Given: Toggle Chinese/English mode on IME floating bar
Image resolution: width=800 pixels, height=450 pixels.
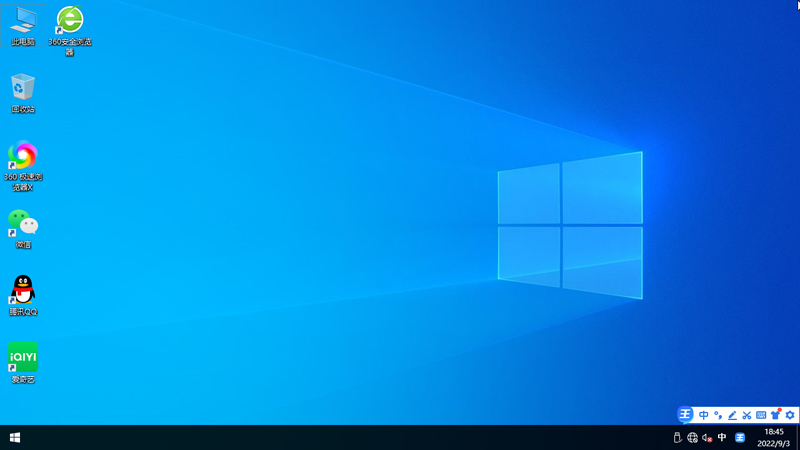Looking at the screenshot, I should [x=704, y=415].
